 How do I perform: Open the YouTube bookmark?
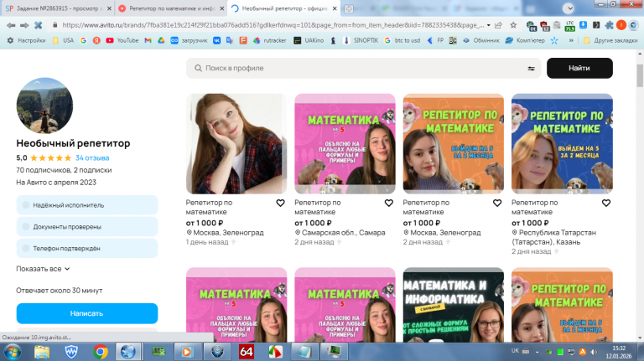pyautogui.click(x=122, y=40)
